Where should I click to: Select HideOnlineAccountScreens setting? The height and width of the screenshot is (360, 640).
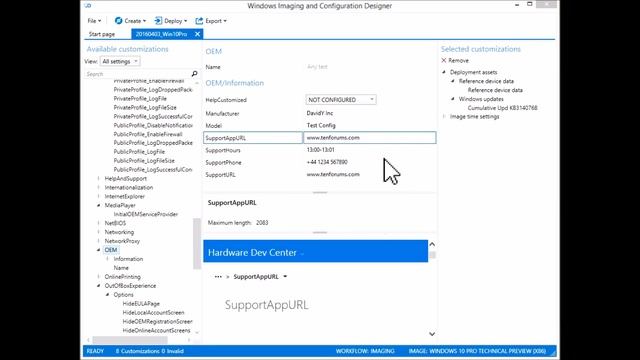tap(156, 330)
